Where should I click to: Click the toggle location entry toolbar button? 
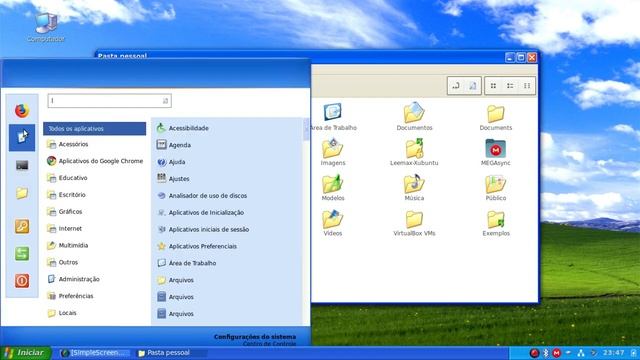click(x=456, y=86)
